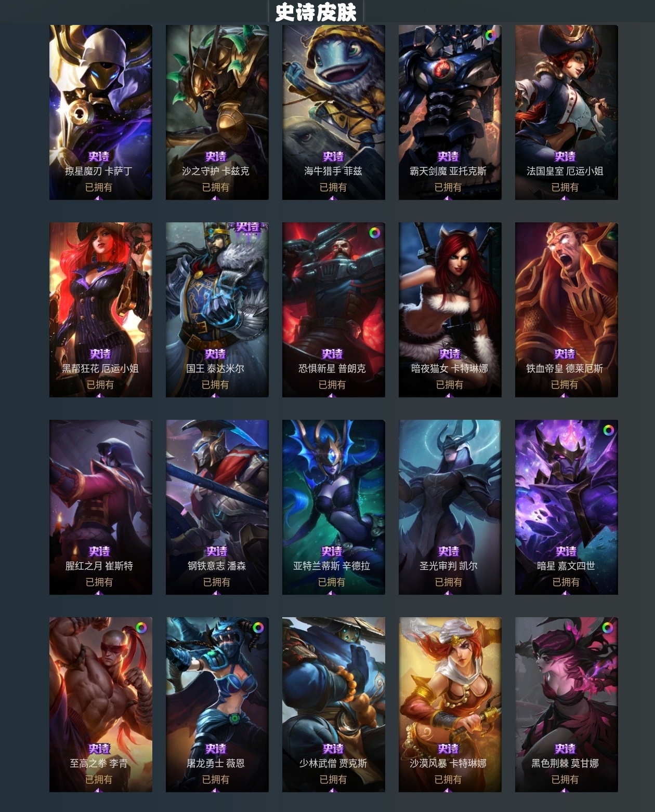Select the 圣光审判 凯尔 skin thumbnail
655x812 pixels.
450,507
